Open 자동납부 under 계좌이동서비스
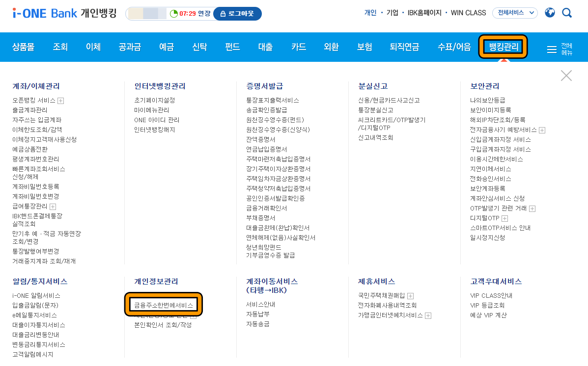 [257, 314]
